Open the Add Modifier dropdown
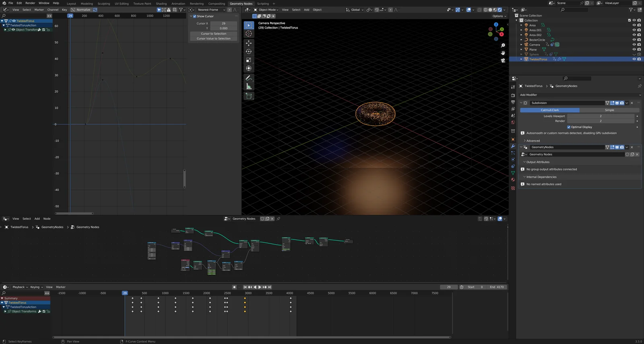The width and height of the screenshot is (644, 344). [x=579, y=95]
